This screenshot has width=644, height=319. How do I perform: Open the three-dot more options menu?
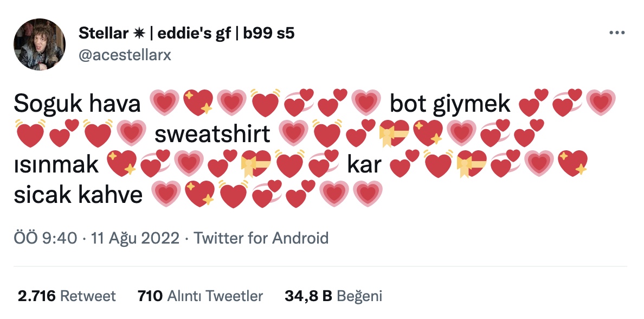click(x=617, y=33)
